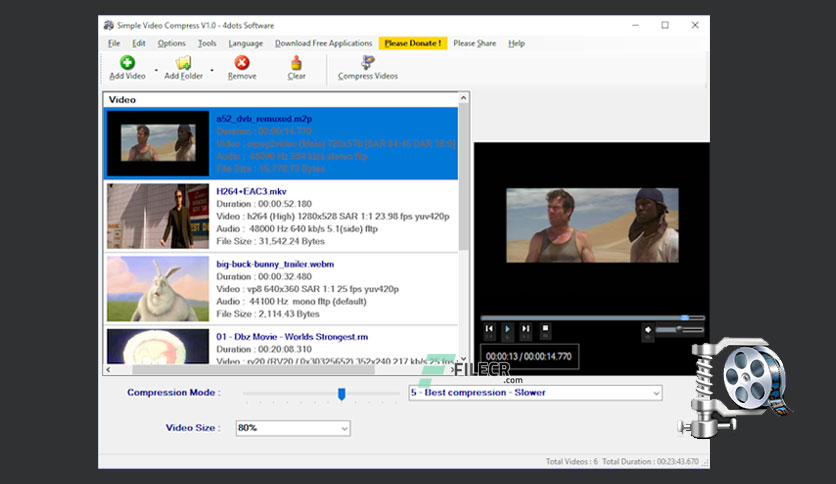
Task: Click the 01 - Dbz Movie file name
Action: (x=292, y=337)
